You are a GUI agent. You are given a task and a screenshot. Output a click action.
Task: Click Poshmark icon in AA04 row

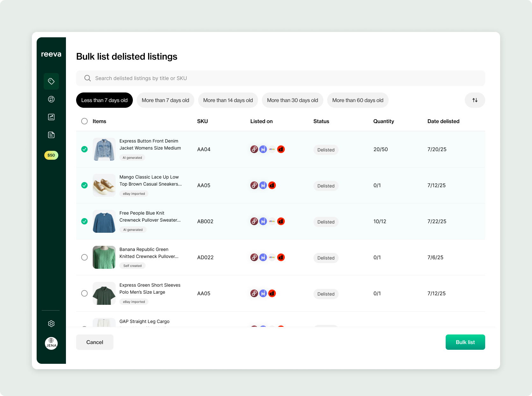click(x=254, y=149)
